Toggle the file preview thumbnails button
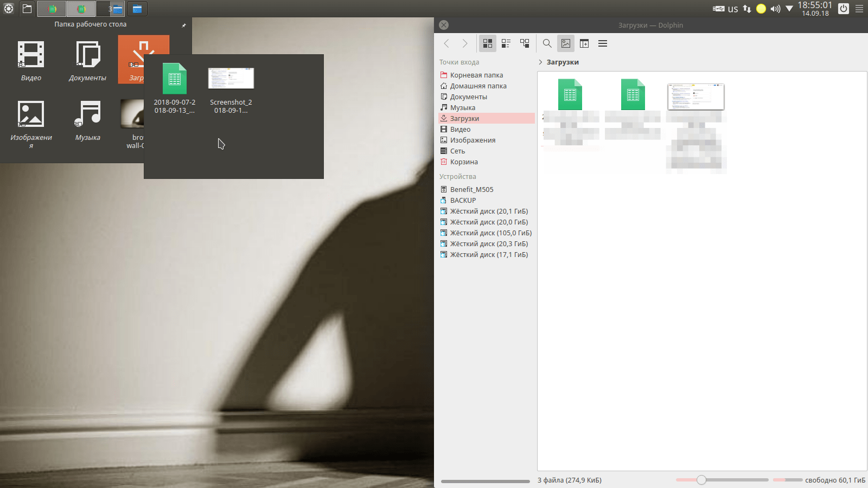Screen dimensions: 868x488 [566, 43]
